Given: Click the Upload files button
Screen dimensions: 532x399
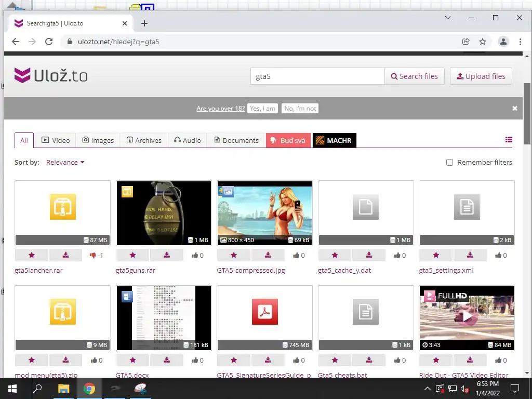Looking at the screenshot, I should click(481, 76).
